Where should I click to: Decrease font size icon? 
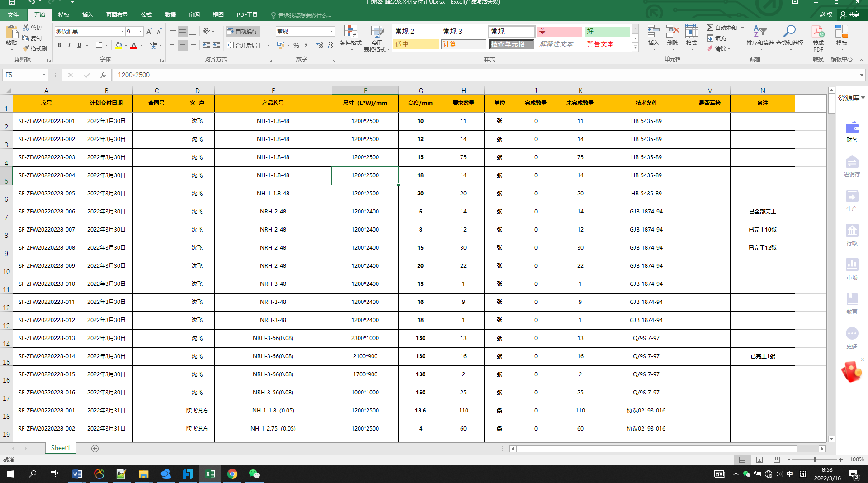click(x=159, y=31)
